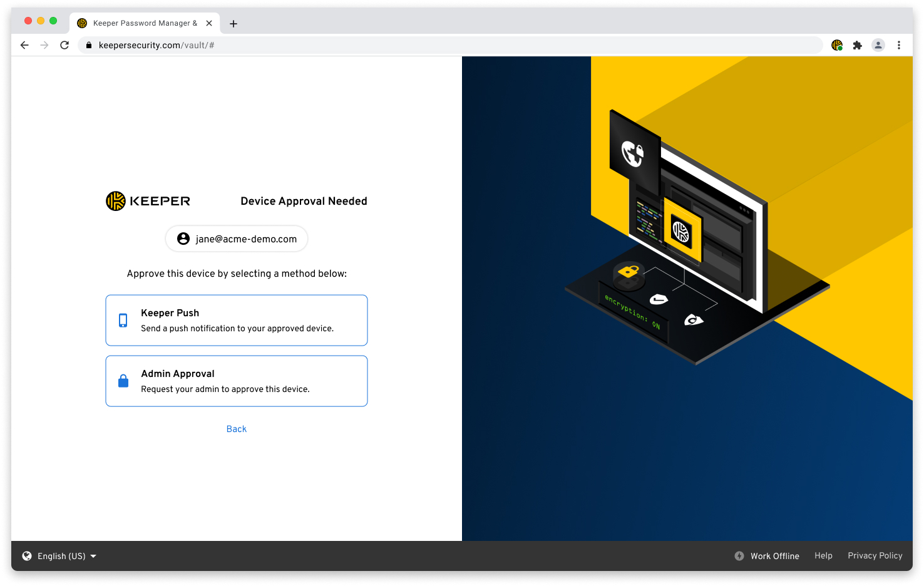Image resolution: width=924 pixels, height=586 pixels.
Task: Open the browser Extensions puzzle icon
Action: pos(857,45)
